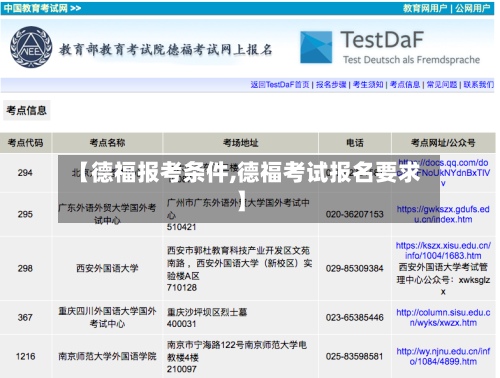Click the 电话 column header
The image size is (500, 378).
coord(355,143)
